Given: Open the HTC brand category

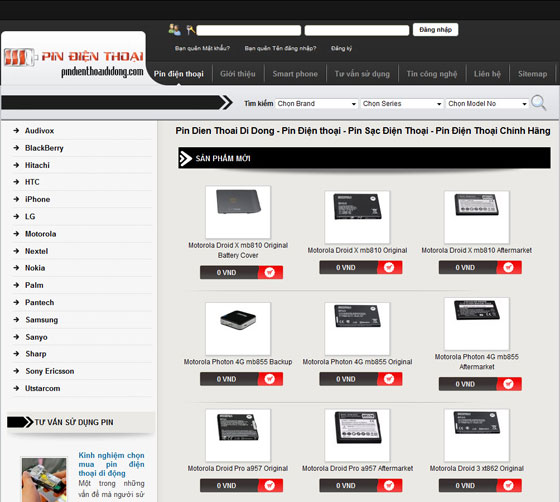Looking at the screenshot, I should (32, 182).
